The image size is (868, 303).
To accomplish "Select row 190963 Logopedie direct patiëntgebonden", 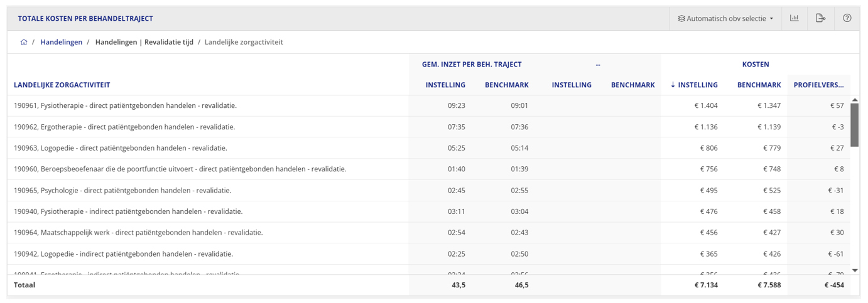I will click(429, 148).
